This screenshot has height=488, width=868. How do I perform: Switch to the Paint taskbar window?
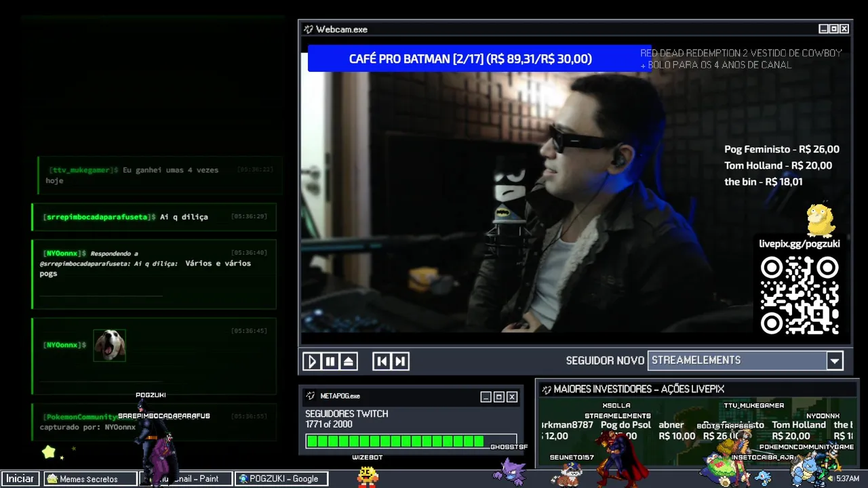pos(185,479)
